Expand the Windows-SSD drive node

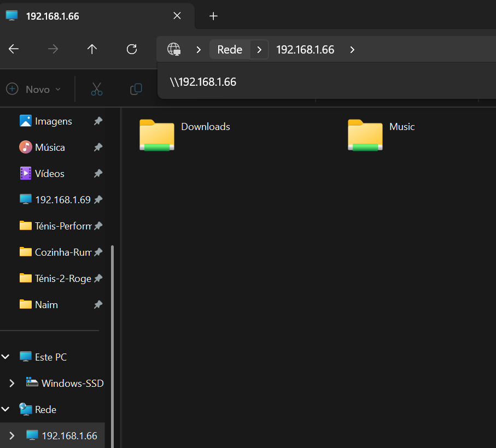click(x=12, y=384)
